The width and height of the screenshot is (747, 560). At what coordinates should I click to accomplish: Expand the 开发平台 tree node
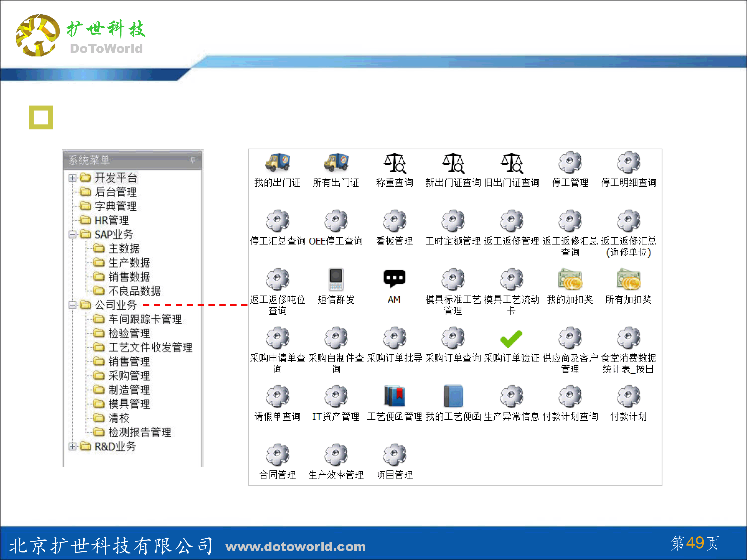tap(72, 178)
